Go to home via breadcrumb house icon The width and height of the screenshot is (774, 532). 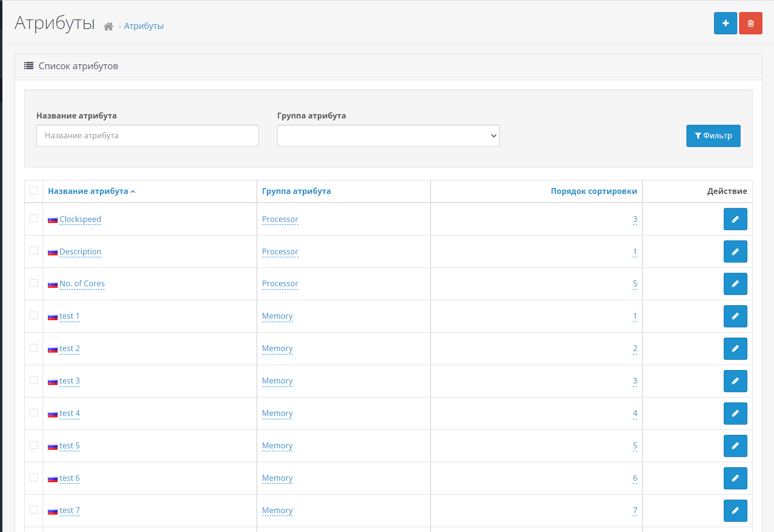point(108,26)
